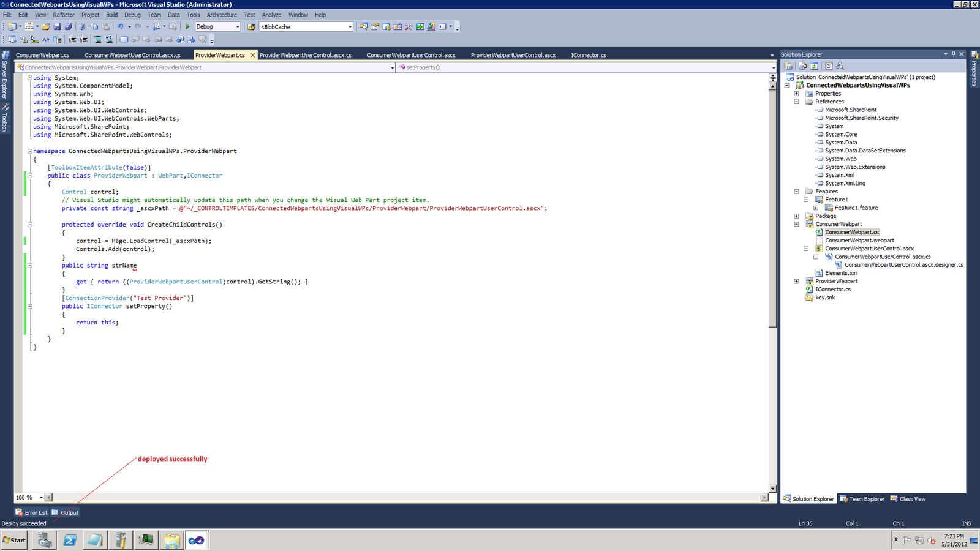Screen dimensions: 980x551
Task: Click the Properties icon in Solution Explorer toolbar
Action: (789, 66)
